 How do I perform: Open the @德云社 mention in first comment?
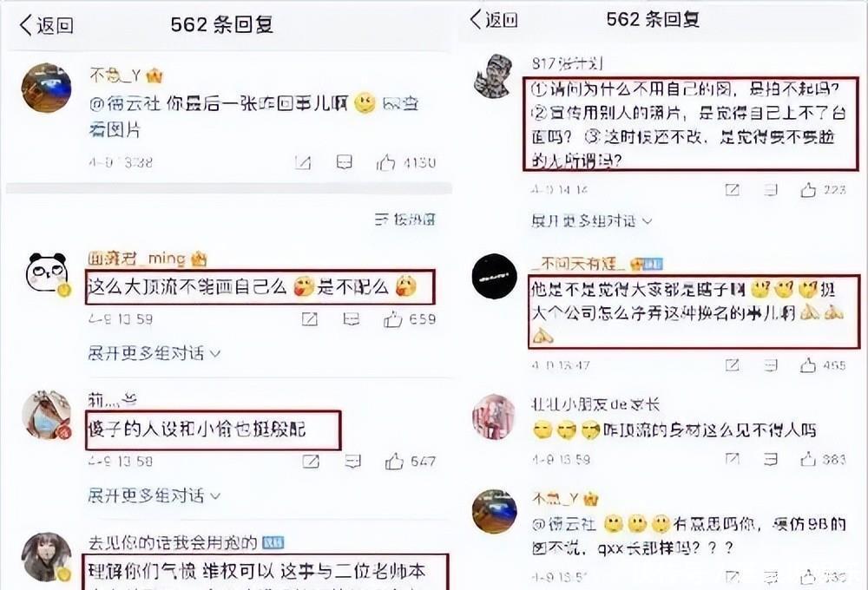point(124,104)
